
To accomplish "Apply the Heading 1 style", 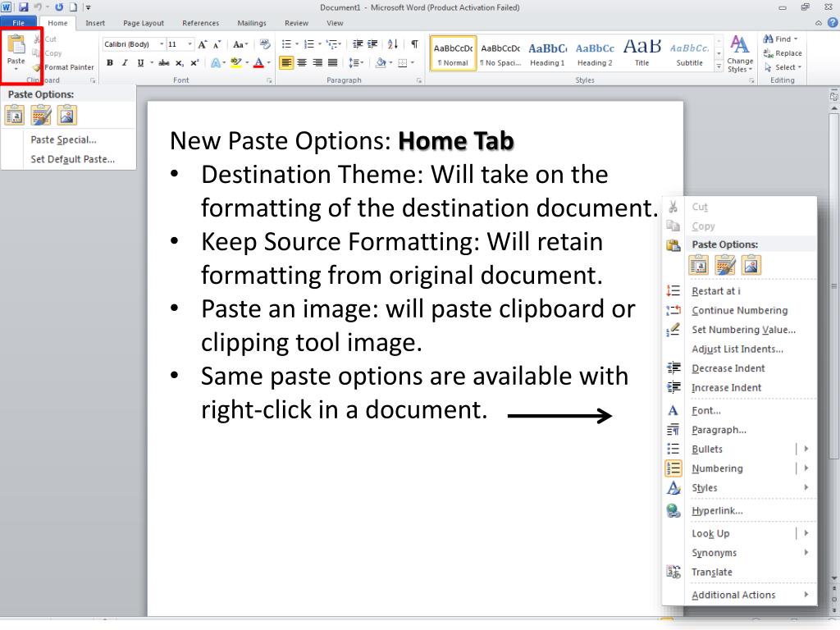I will (x=547, y=53).
